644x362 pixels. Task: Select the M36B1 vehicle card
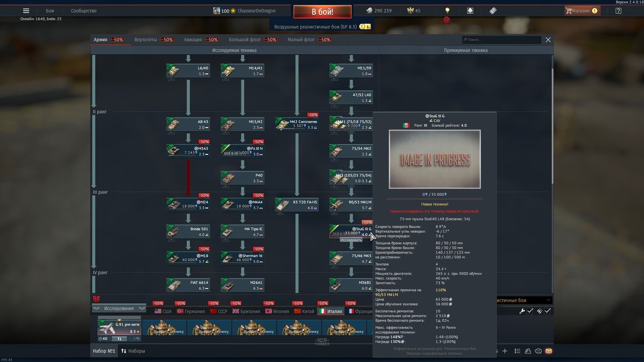[351, 285]
